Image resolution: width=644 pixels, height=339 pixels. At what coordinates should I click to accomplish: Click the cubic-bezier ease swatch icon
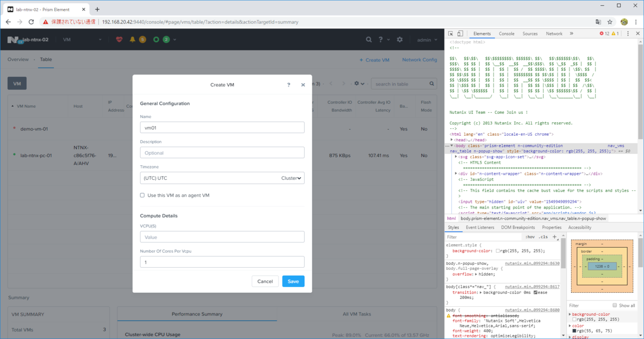(535, 292)
